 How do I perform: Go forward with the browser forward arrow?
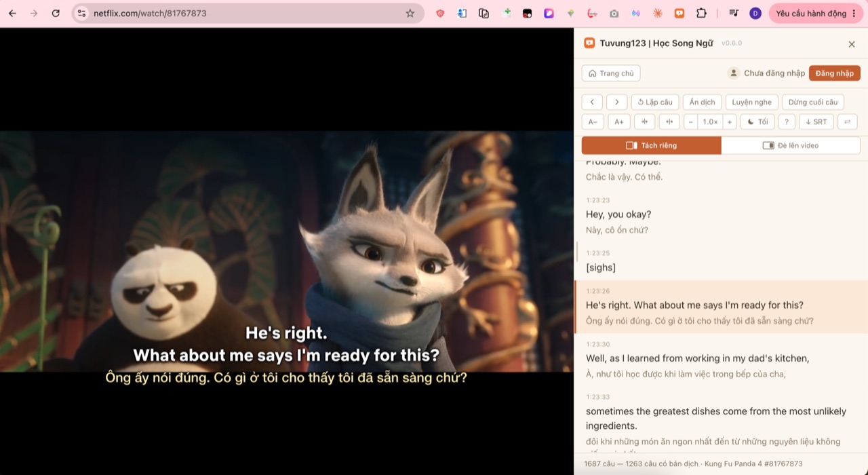coord(34,13)
